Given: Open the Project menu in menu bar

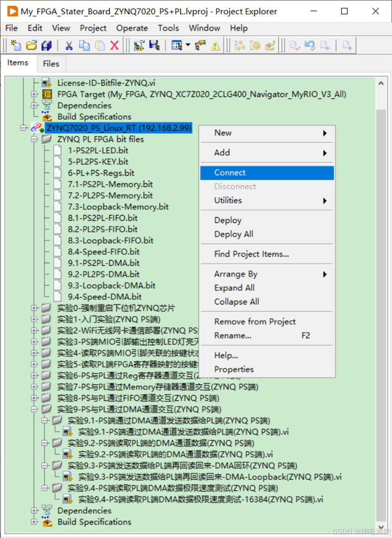Looking at the screenshot, I should [93, 28].
